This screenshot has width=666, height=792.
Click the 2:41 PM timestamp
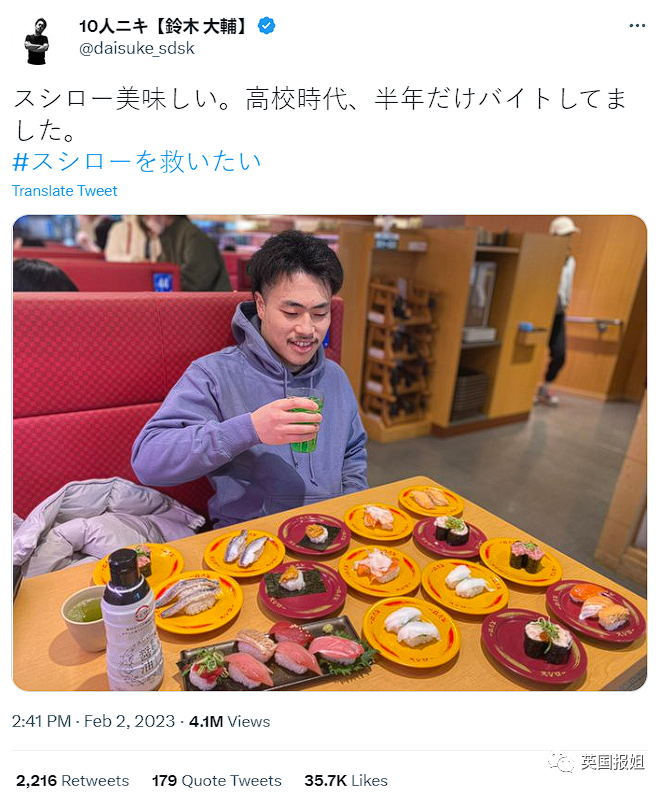pos(41,721)
